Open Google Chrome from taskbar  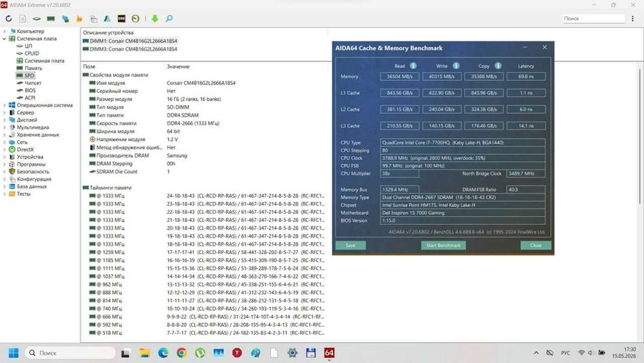click(182, 353)
